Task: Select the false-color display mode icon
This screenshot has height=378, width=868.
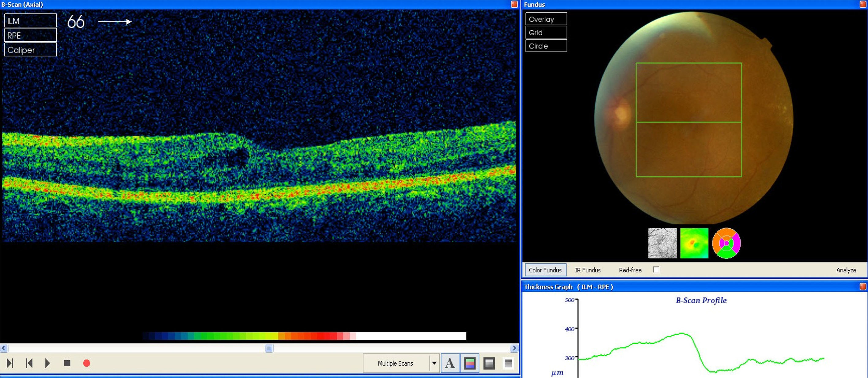Action: tap(469, 363)
